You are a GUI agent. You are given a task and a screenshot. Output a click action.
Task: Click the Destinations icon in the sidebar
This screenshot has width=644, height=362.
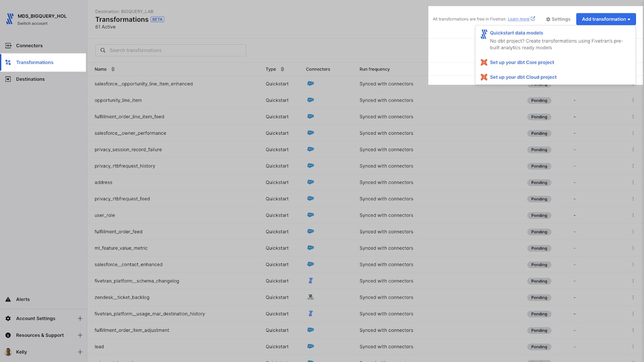(x=8, y=79)
